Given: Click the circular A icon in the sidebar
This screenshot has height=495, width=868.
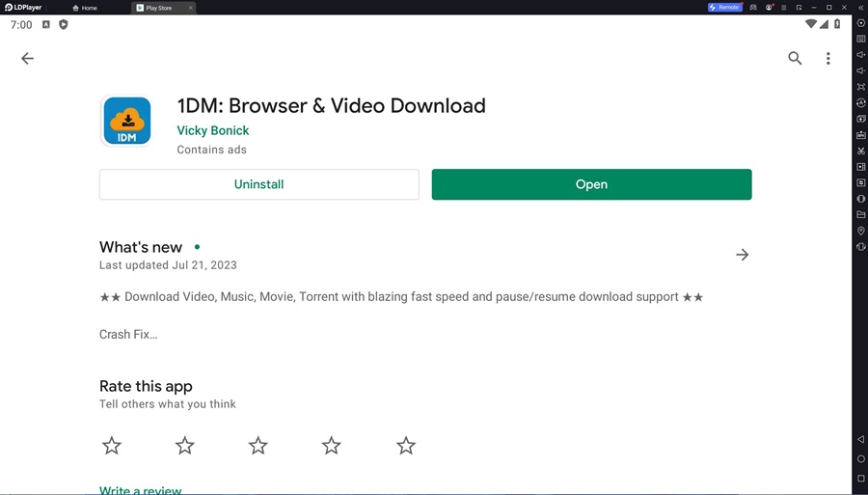Looking at the screenshot, I should [x=861, y=103].
